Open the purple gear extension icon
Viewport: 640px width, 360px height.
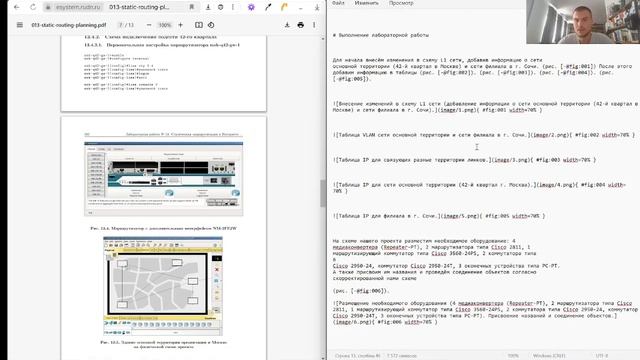click(x=251, y=7)
